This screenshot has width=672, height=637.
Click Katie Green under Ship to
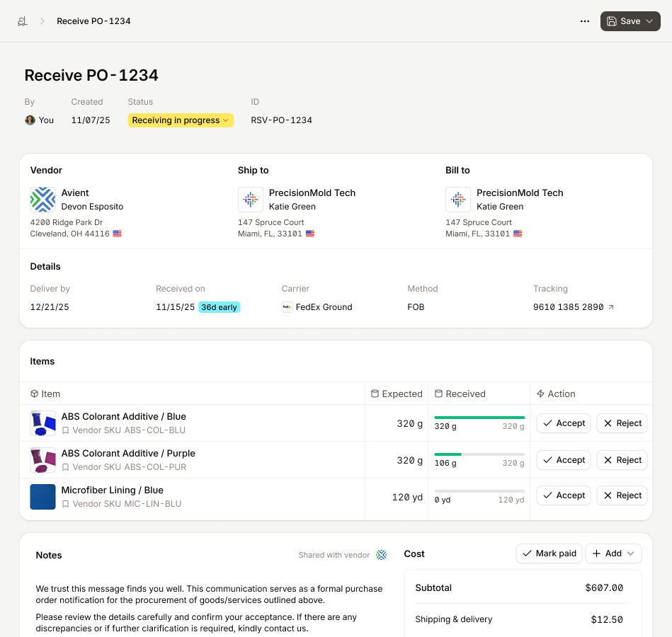pyautogui.click(x=292, y=207)
